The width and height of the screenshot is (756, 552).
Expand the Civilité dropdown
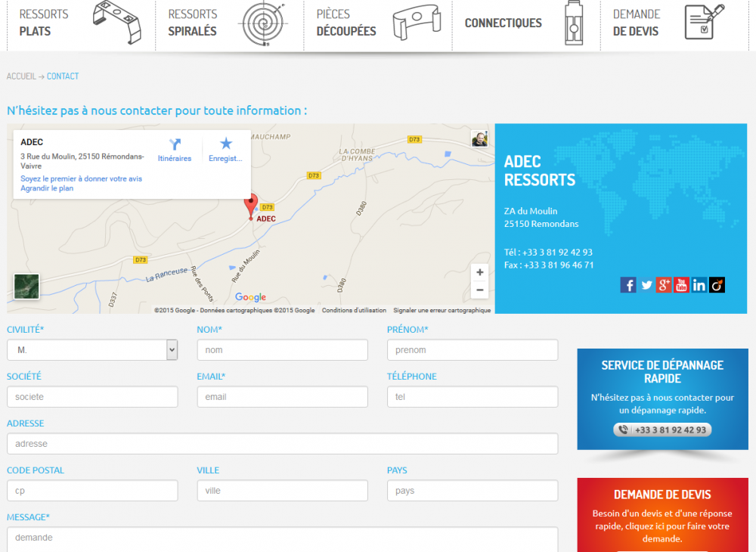(x=172, y=350)
